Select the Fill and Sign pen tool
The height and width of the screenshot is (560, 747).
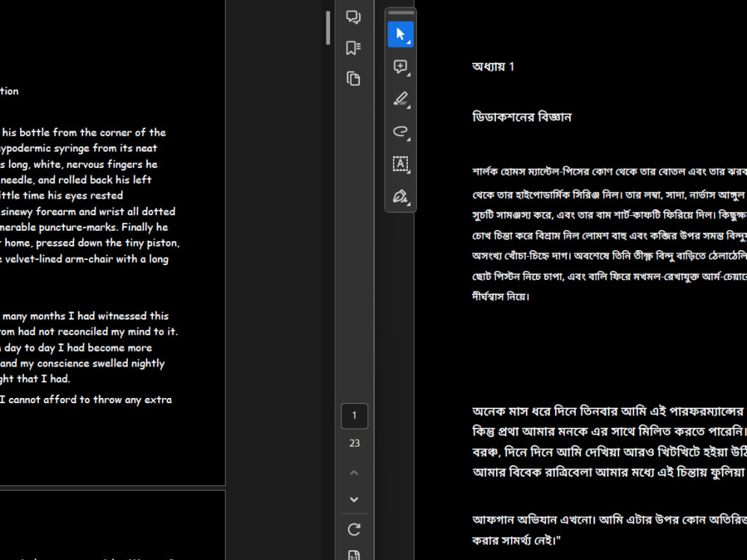point(400,196)
